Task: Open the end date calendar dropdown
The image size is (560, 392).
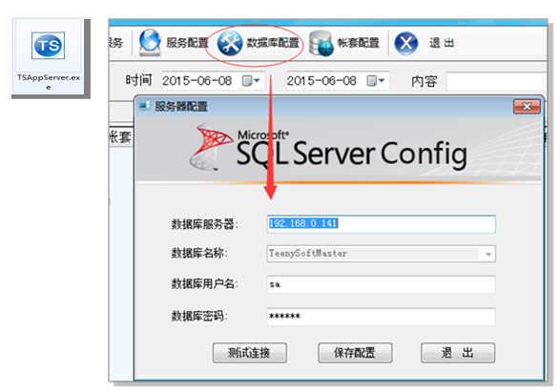Action: [376, 81]
